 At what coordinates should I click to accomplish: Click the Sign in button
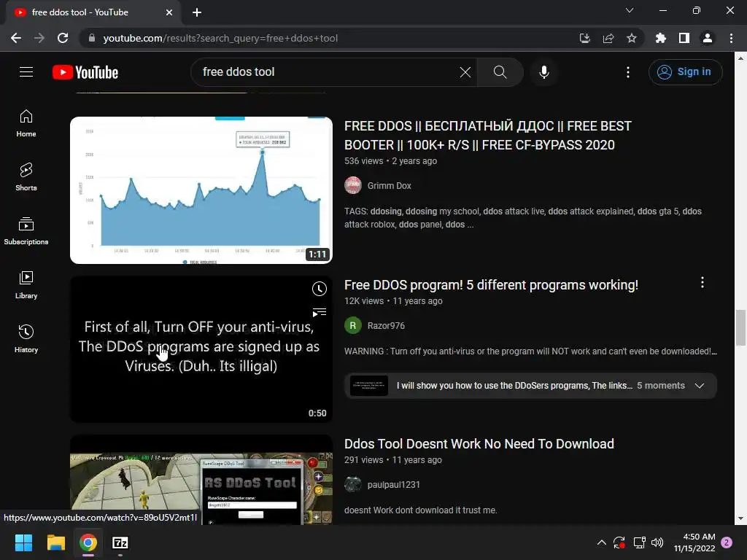pyautogui.click(x=685, y=72)
